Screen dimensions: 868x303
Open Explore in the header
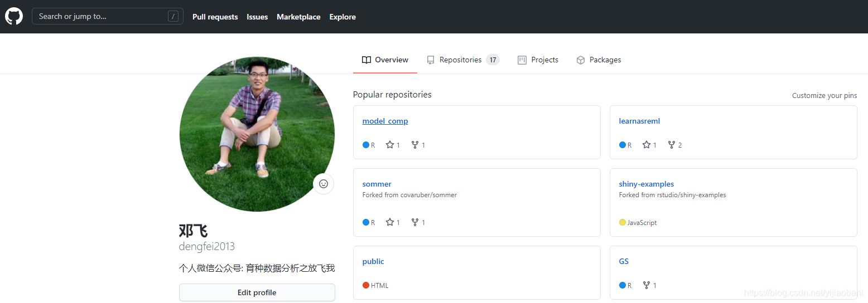pyautogui.click(x=343, y=17)
